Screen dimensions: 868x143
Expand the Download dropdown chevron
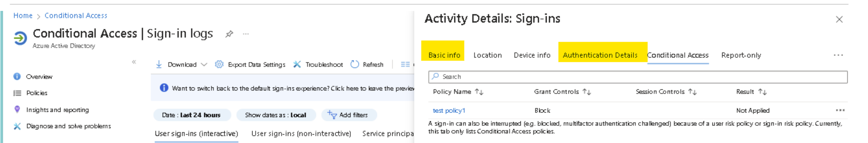pos(204,65)
